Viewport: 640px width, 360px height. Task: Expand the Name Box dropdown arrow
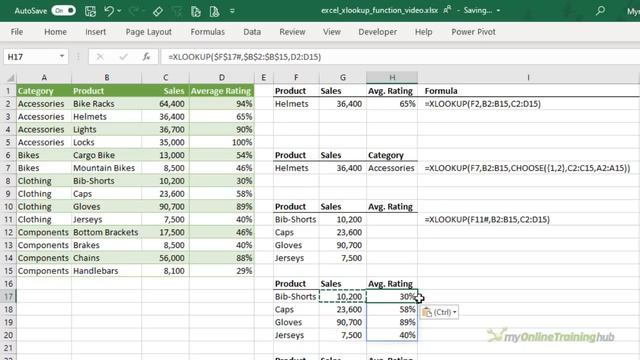pyautogui.click(x=62, y=56)
